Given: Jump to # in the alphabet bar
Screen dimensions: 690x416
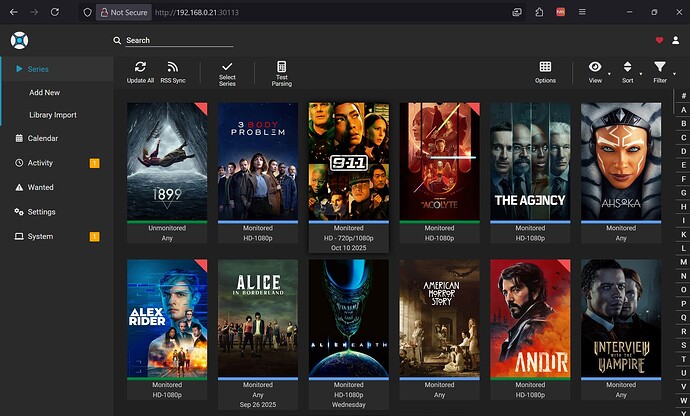Looking at the screenshot, I should (683, 96).
